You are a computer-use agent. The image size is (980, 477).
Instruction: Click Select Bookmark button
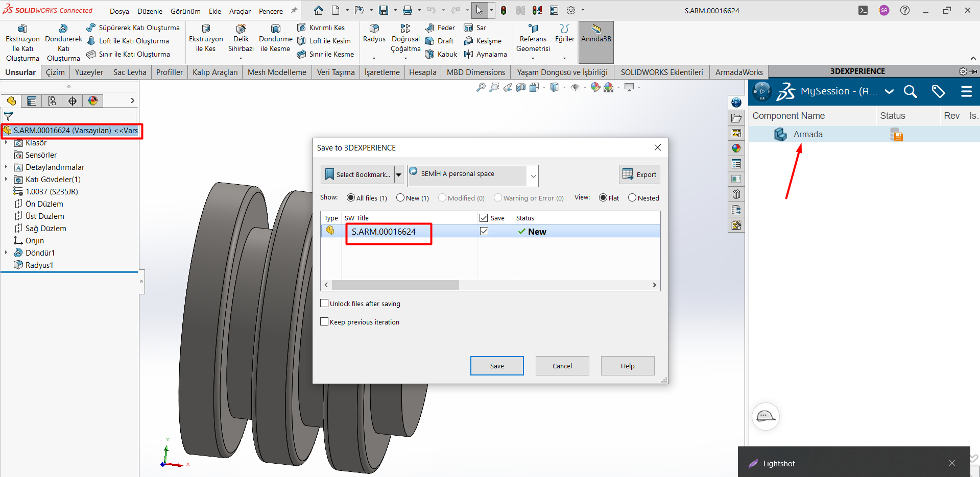point(357,174)
